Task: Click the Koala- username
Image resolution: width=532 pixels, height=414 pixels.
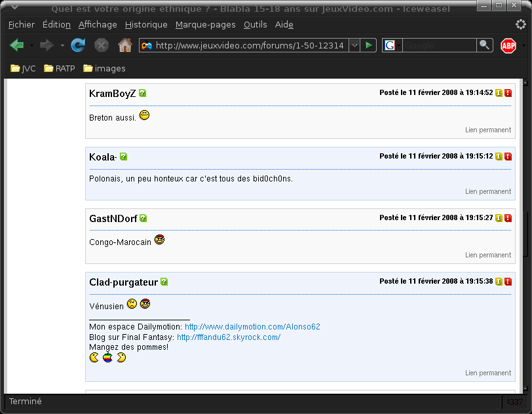Action: click(103, 157)
